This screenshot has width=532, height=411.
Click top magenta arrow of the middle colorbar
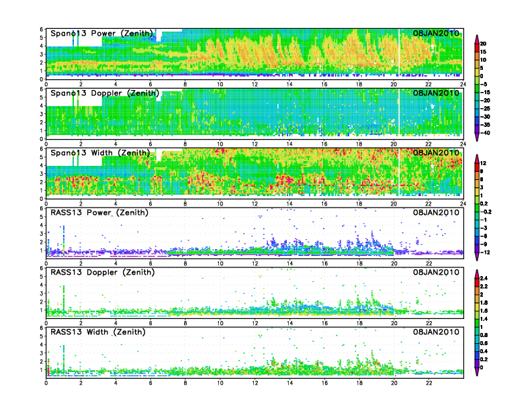477,158
